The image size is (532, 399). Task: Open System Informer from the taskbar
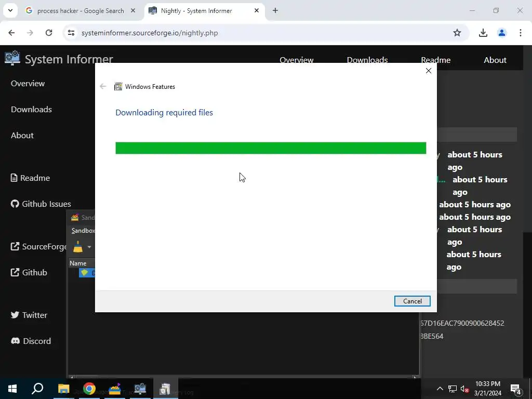click(140, 389)
